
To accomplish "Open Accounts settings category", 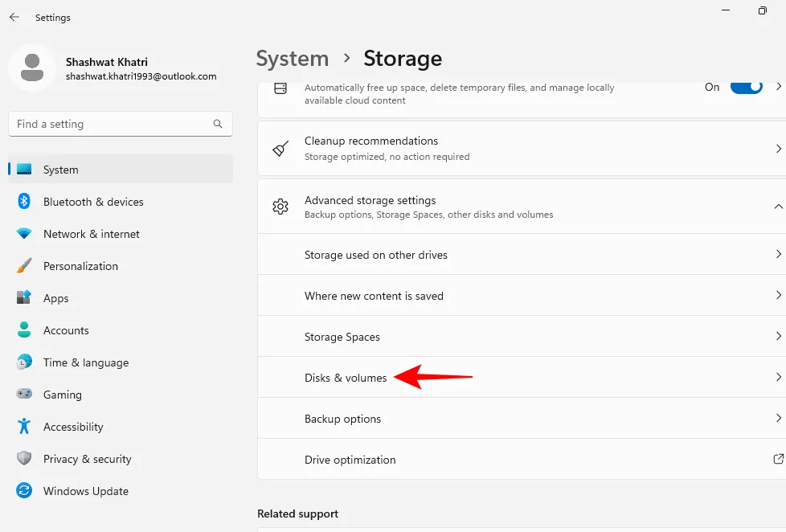I will pos(121,330).
